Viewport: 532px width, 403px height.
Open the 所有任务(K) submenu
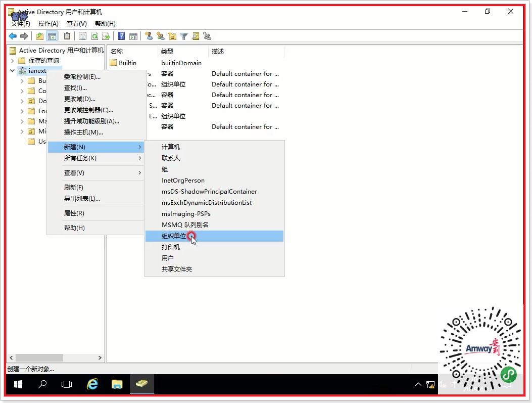click(x=96, y=158)
